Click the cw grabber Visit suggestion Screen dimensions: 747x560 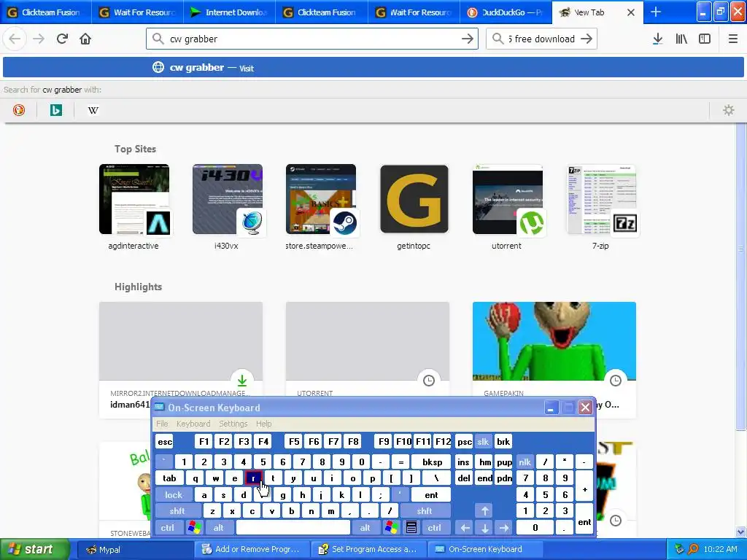point(373,68)
